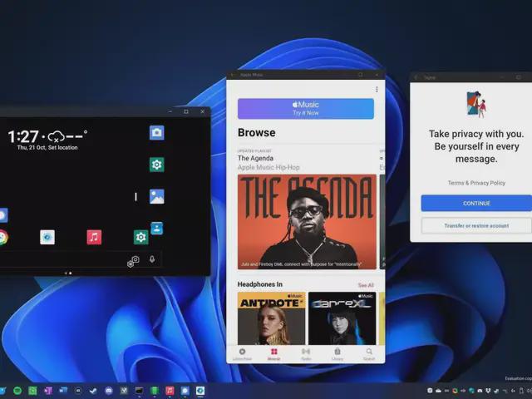This screenshot has width=532, height=399.
Task: Tap the microphone voice search icon
Action: (x=152, y=259)
